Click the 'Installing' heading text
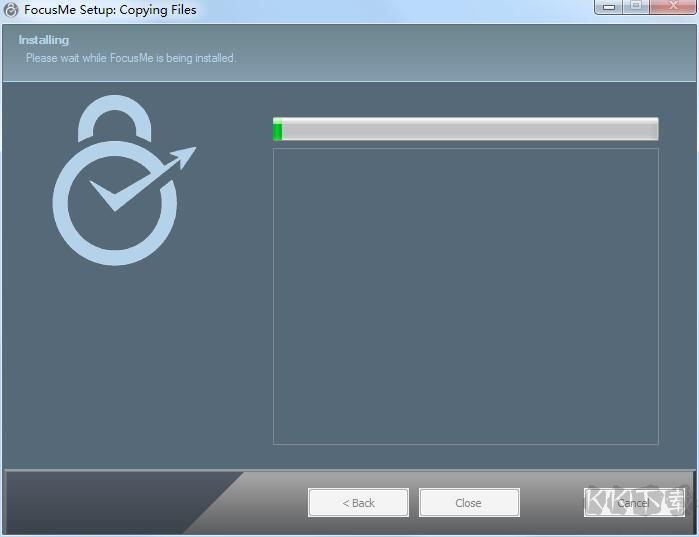The width and height of the screenshot is (699, 537). click(44, 40)
